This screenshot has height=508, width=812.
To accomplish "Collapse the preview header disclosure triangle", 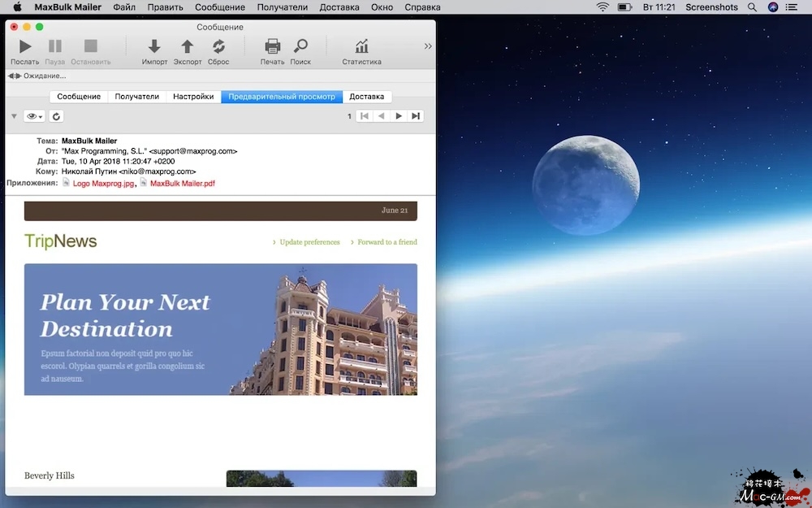I will coord(14,116).
